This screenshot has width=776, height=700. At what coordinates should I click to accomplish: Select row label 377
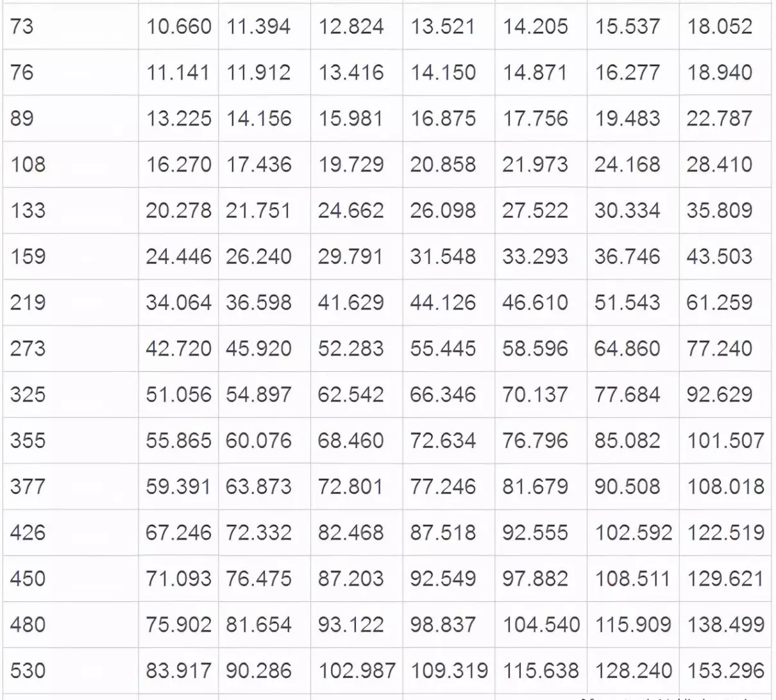tap(71, 487)
